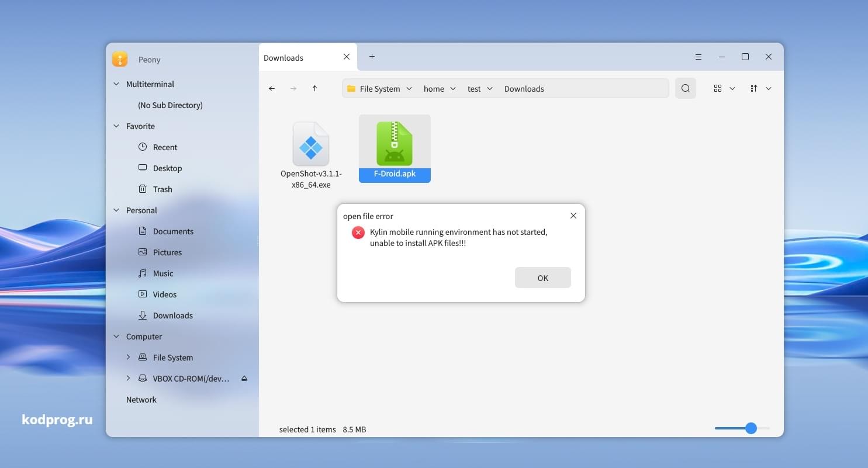Screen dimensions: 868x468
Task: Open the sort options dropdown arrow
Action: (769, 89)
